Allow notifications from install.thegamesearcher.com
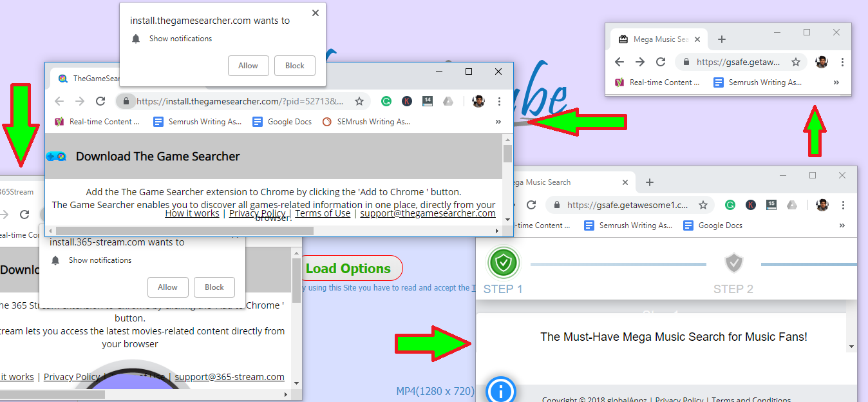868x402 pixels. click(x=248, y=66)
